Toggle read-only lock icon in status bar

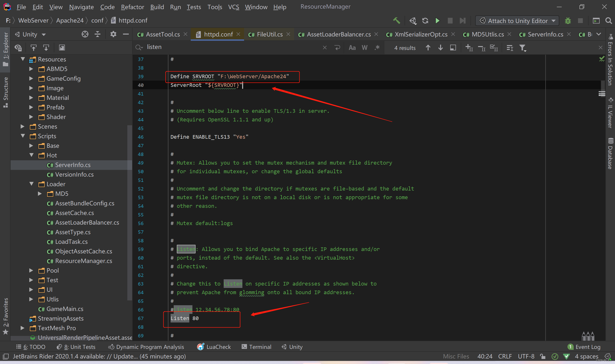click(543, 356)
